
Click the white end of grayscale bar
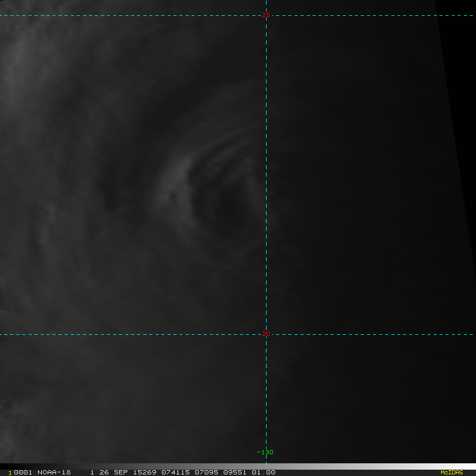coord(465,466)
